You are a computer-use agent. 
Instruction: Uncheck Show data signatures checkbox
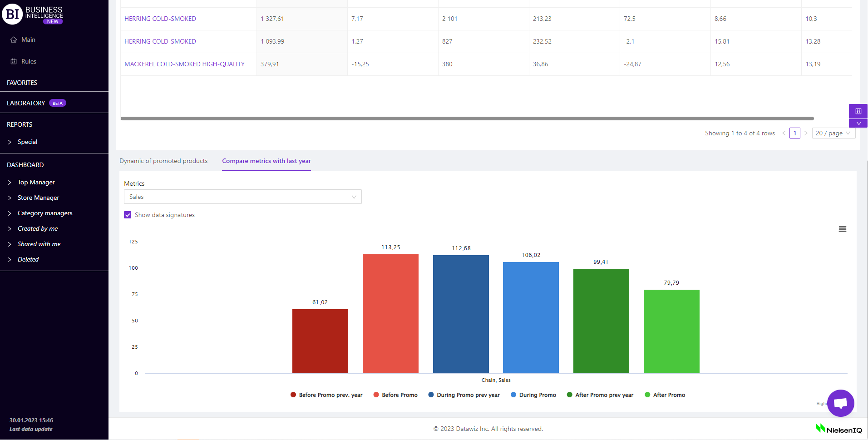(128, 215)
